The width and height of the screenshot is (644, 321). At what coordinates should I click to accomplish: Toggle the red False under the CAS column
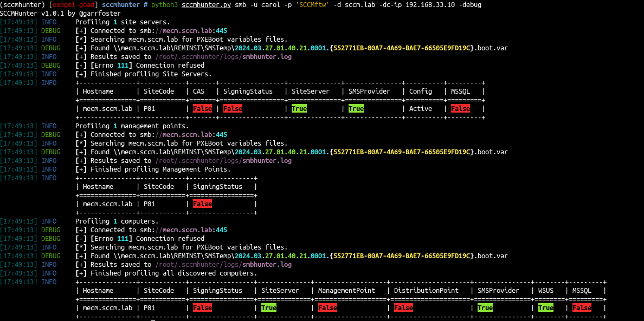[202, 108]
